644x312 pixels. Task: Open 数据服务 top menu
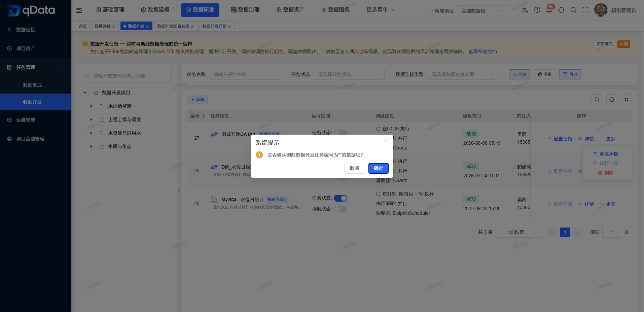[x=335, y=10]
